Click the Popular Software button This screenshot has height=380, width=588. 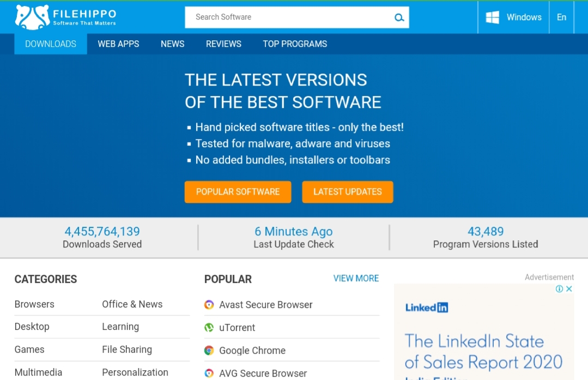coord(238,192)
